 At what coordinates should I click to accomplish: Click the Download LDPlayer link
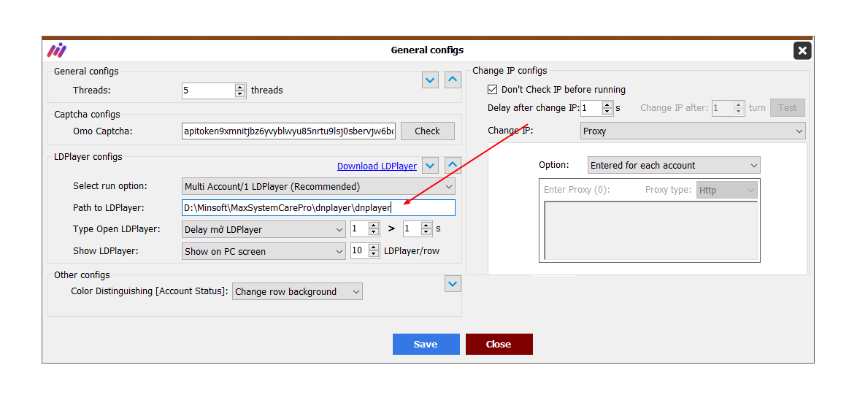coord(377,166)
